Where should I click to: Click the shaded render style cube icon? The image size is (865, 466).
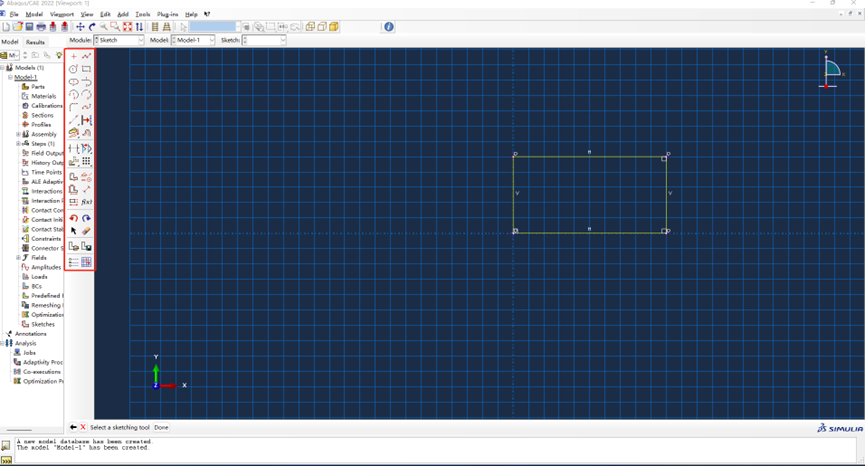tap(334, 26)
